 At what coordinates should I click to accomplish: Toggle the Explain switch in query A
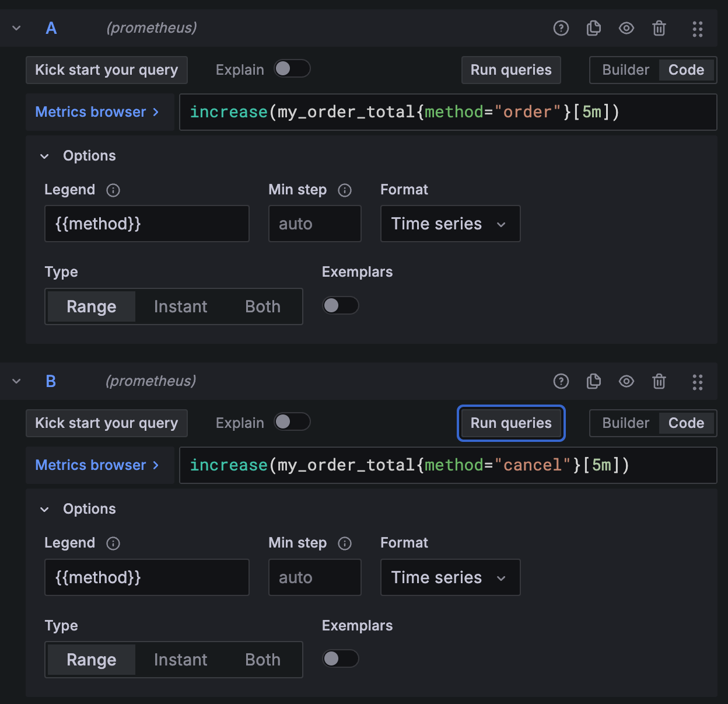292,69
